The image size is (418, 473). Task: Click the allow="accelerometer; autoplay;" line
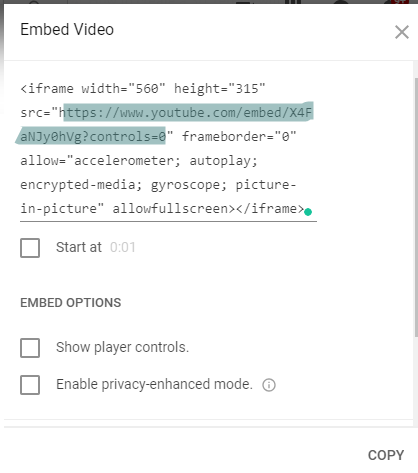139,161
